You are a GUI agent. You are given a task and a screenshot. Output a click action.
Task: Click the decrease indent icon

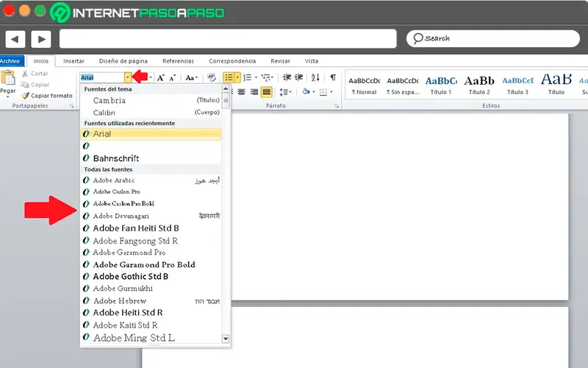[287, 77]
